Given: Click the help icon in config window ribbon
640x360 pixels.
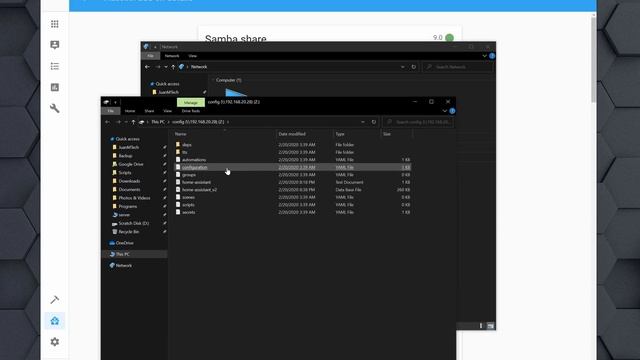Looking at the screenshot, I should [452, 111].
